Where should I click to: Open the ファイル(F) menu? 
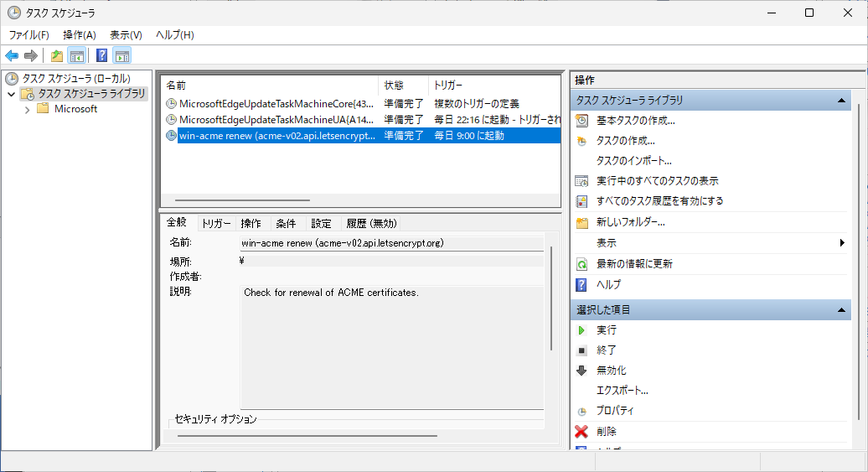28,35
